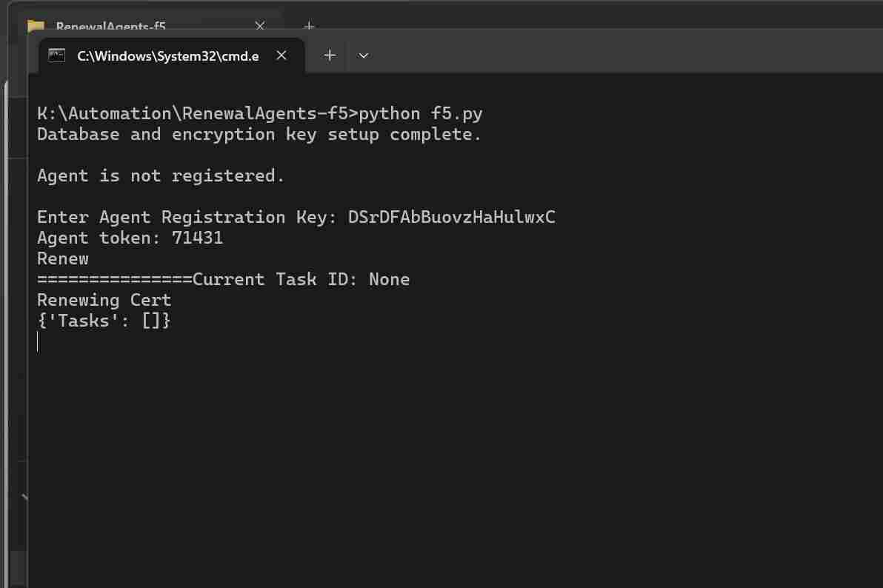Select the C:\Windows\System32\cmd.exe tab
This screenshot has width=883, height=588.
click(167, 56)
